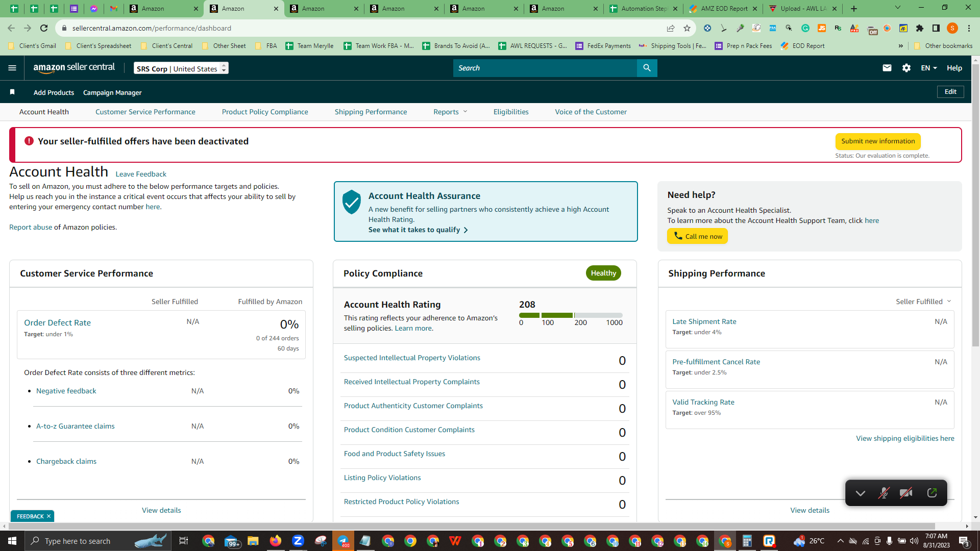Click the vertical page scrollbar
The width and height of the screenshot is (980, 551).
(x=975, y=204)
